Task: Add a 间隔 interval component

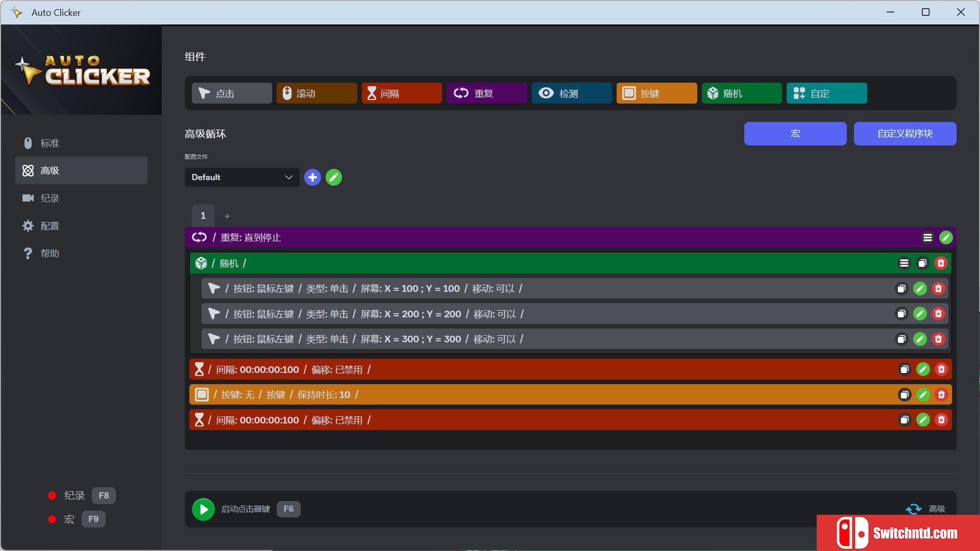Action: pyautogui.click(x=402, y=93)
